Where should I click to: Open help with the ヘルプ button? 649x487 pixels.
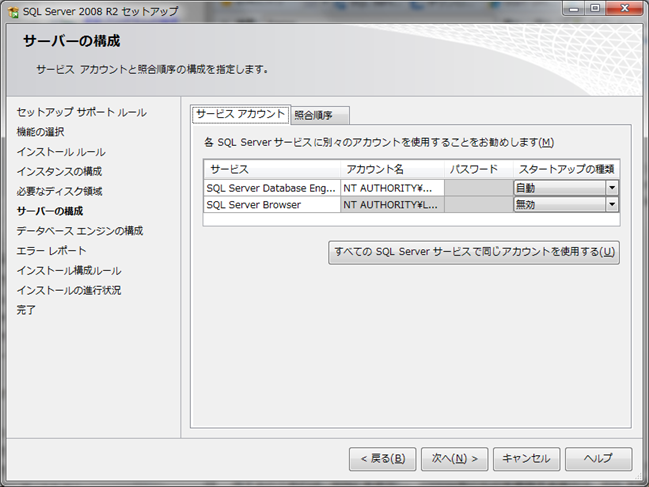tap(599, 459)
